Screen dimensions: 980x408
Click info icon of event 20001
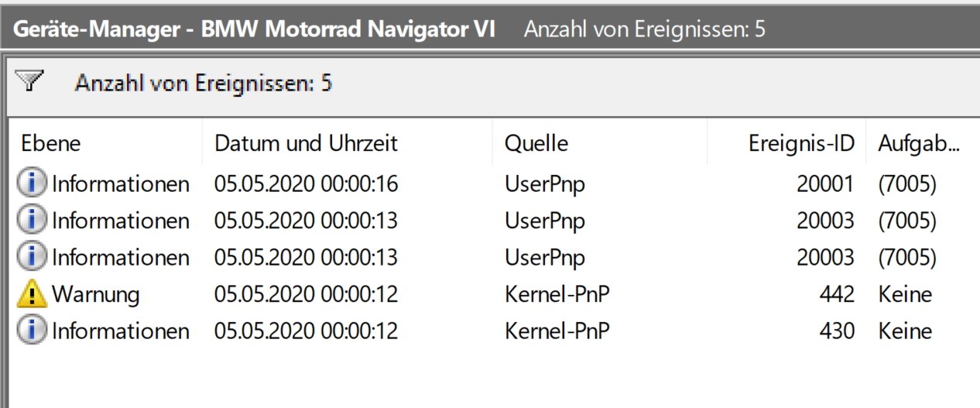coord(31,183)
